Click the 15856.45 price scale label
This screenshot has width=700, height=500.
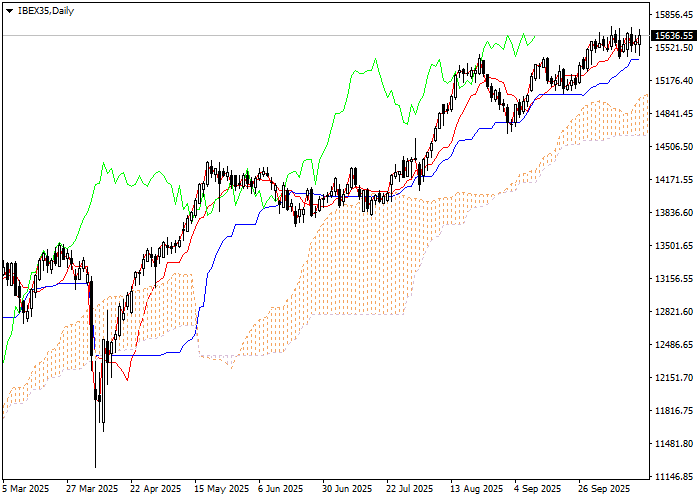point(672,15)
